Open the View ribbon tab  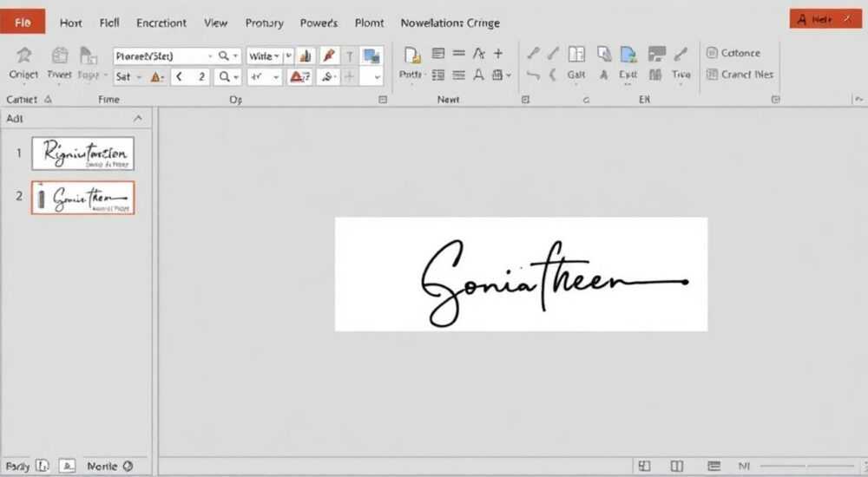[x=215, y=23]
